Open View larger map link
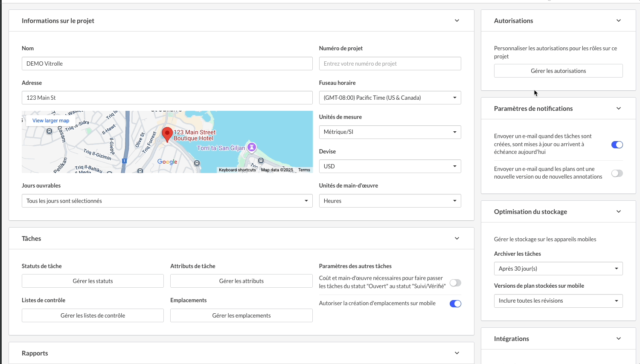640x364 pixels. pyautogui.click(x=51, y=121)
